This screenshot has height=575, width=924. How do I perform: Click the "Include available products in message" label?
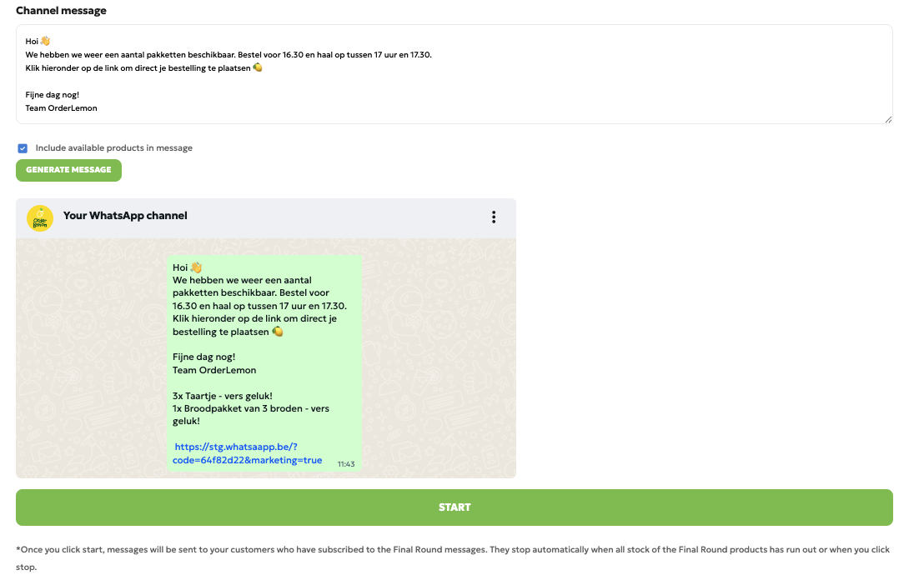[x=113, y=148]
